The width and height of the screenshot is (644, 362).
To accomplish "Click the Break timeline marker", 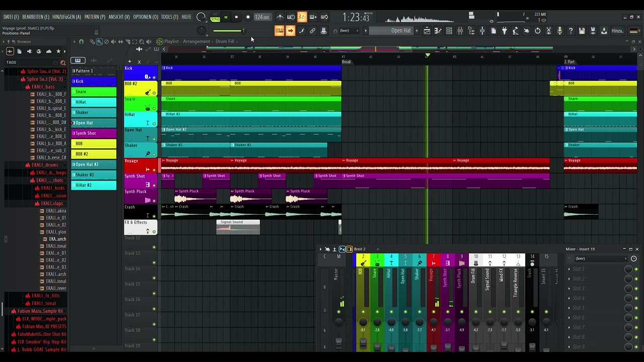I will pos(347,62).
